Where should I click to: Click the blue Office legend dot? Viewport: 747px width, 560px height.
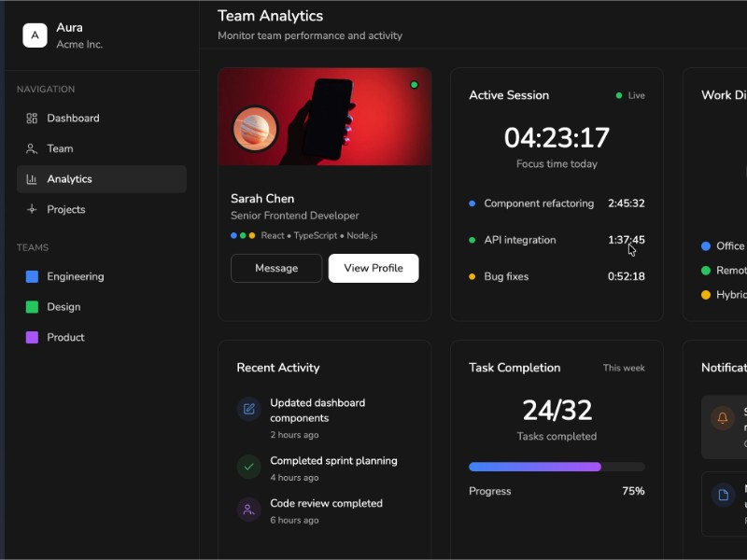pos(706,246)
